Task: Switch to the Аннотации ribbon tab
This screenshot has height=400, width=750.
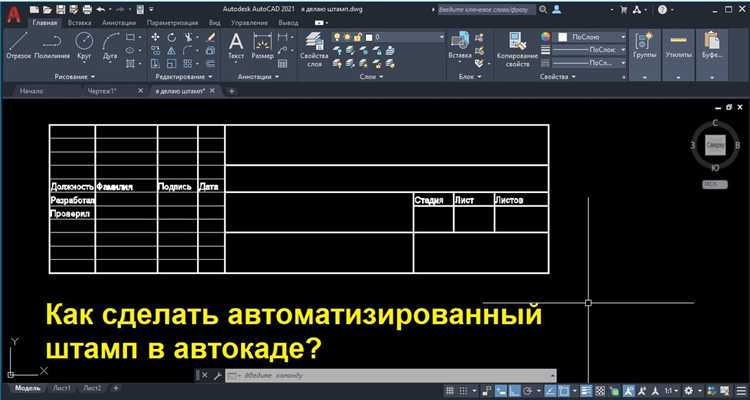Action: coord(119,22)
